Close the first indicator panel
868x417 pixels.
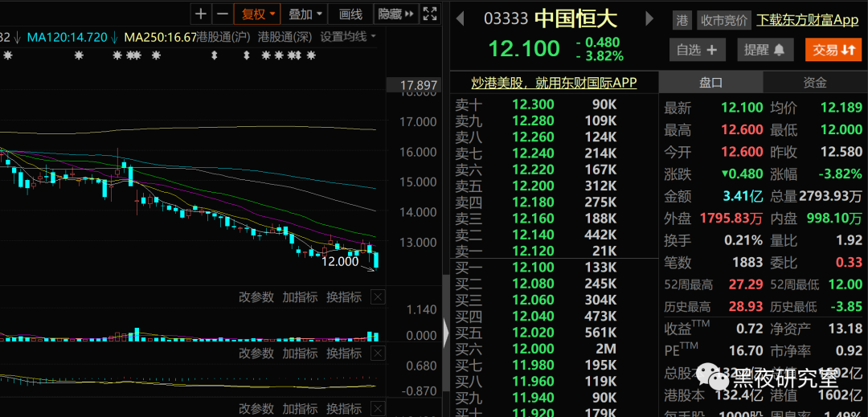378,297
